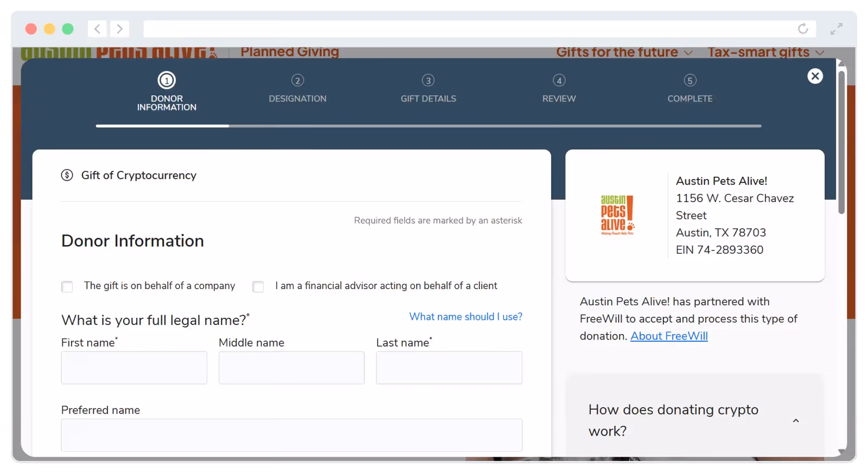The image size is (868, 474).
Task: Check 'I am a financial advisor' checkbox
Action: pos(258,286)
